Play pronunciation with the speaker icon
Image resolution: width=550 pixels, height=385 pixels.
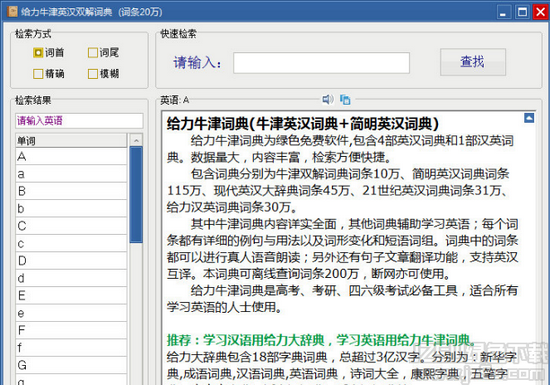(328, 100)
